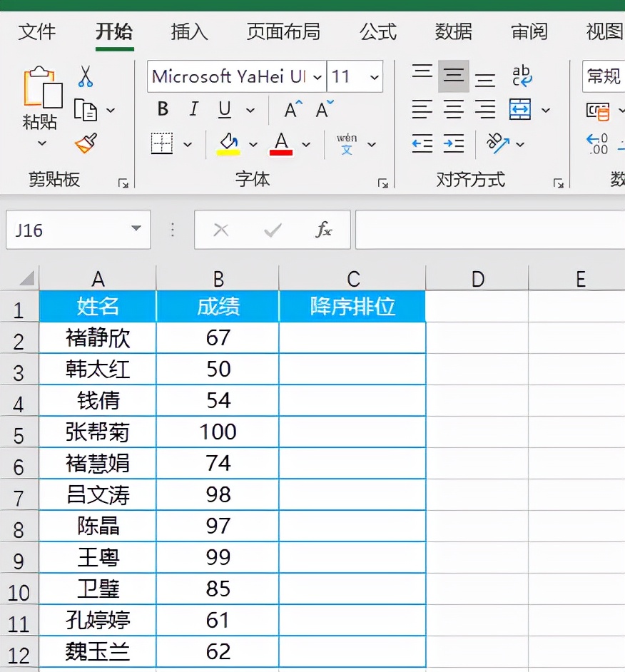Select the Format Painter brush

[x=86, y=143]
